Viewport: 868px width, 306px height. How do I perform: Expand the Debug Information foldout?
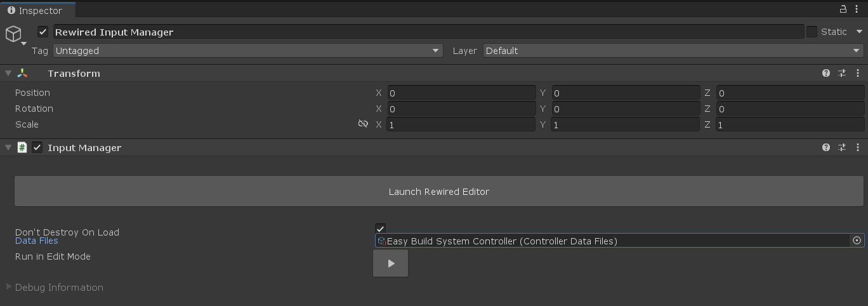tap(9, 287)
